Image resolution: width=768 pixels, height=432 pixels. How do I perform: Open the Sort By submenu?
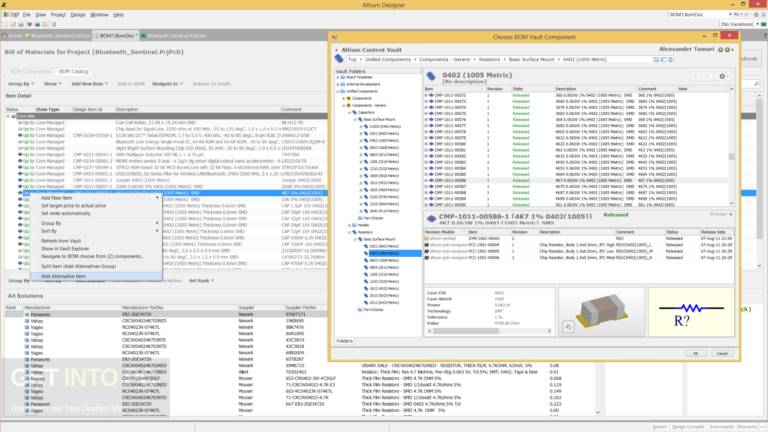pyautogui.click(x=96, y=231)
